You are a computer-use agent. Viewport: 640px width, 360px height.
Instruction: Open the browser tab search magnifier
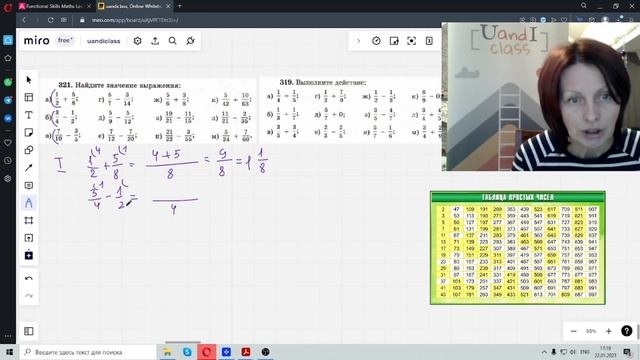pos(584,6)
